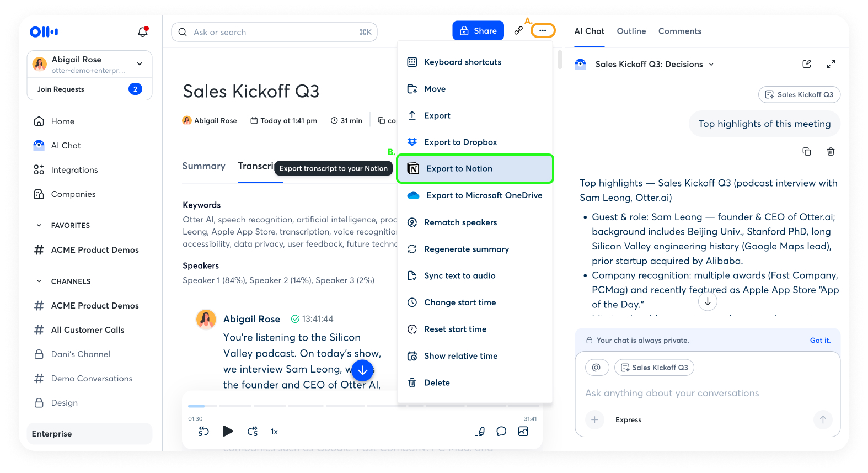The width and height of the screenshot is (868, 473).
Task: Change the 1x playback speed
Action: pyautogui.click(x=274, y=432)
